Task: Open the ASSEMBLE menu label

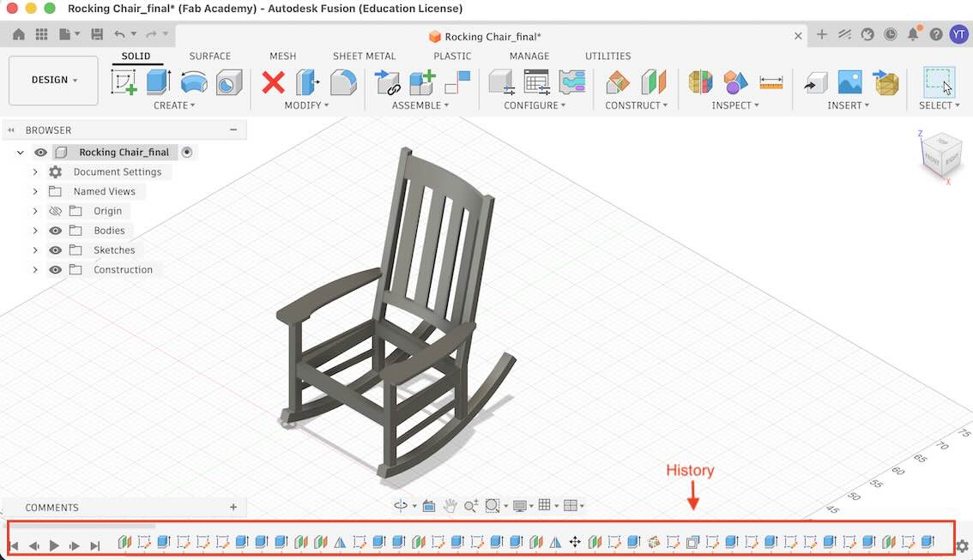Action: (420, 105)
